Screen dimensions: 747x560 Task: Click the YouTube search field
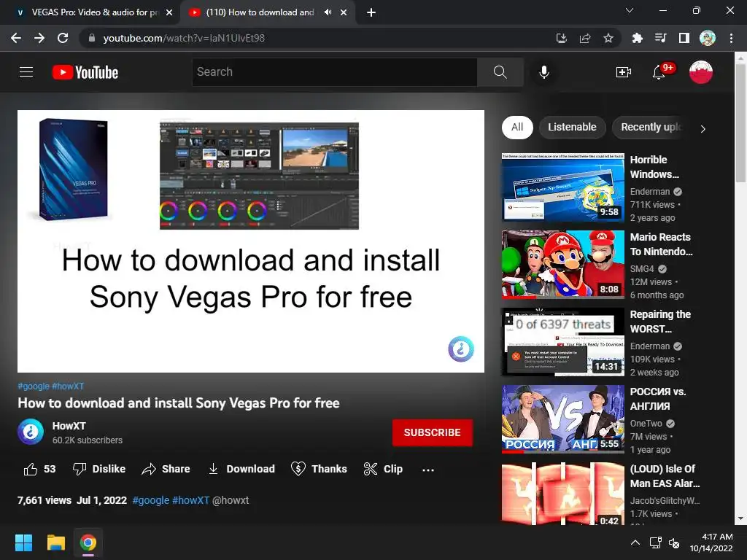[x=334, y=72]
